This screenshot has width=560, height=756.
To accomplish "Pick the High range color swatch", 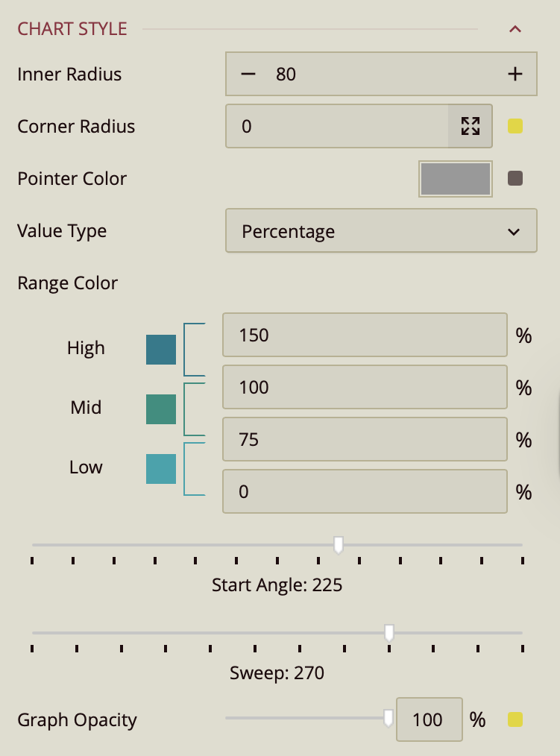I will pos(161,350).
